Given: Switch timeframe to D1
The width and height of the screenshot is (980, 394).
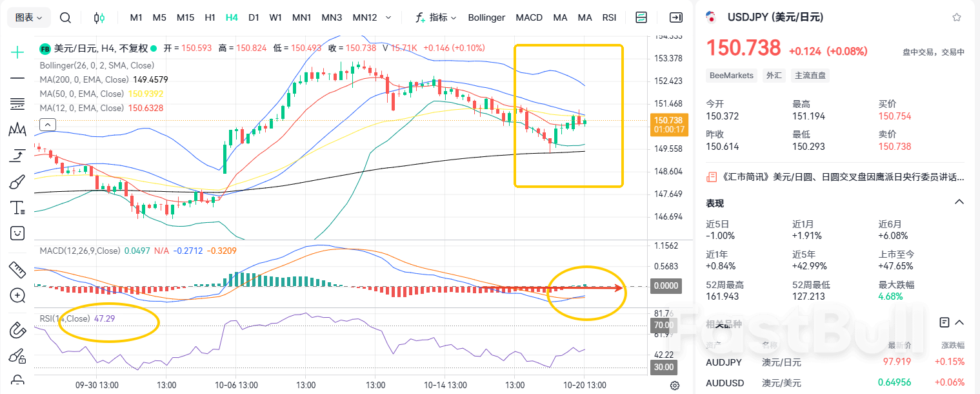Looking at the screenshot, I should 254,17.
